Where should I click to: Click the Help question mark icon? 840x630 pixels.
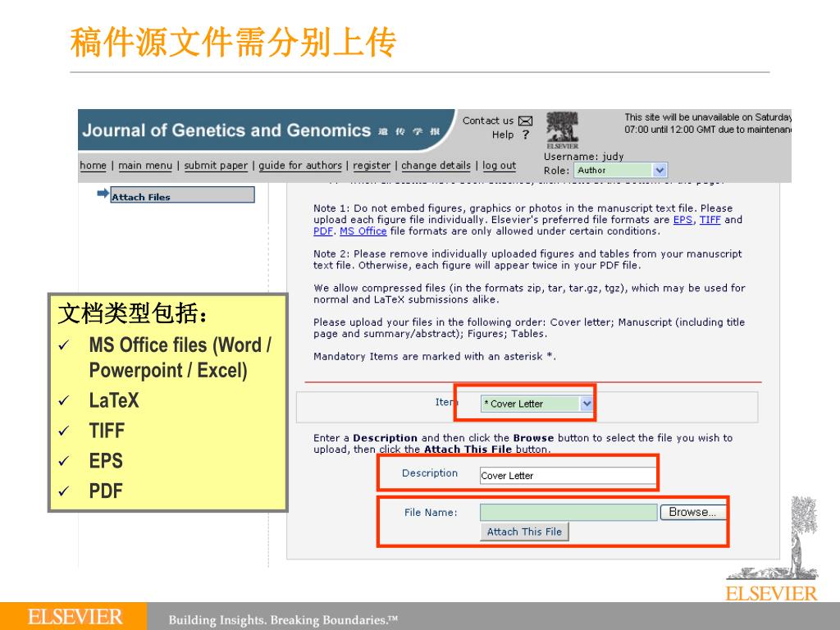pyautogui.click(x=526, y=135)
